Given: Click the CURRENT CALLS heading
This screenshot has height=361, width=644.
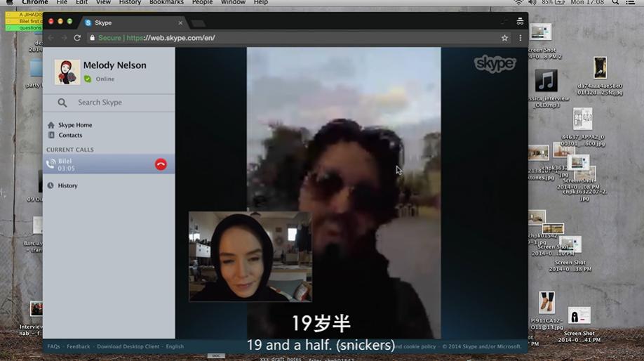Looking at the screenshot, I should coord(70,150).
